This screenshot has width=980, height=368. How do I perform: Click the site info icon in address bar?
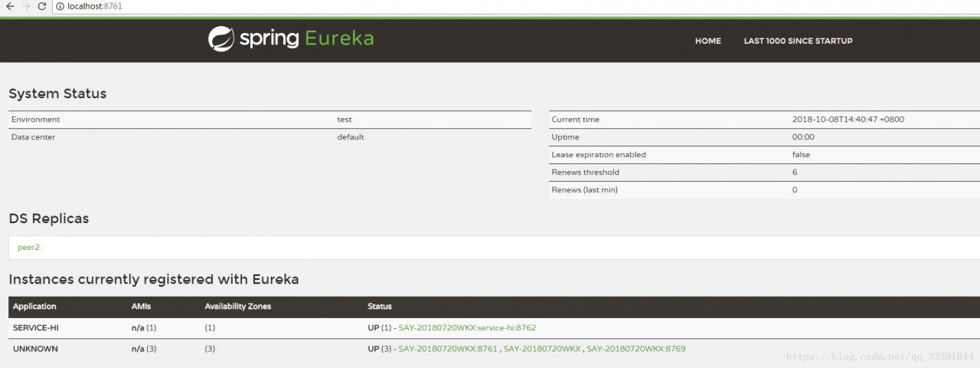tap(60, 6)
